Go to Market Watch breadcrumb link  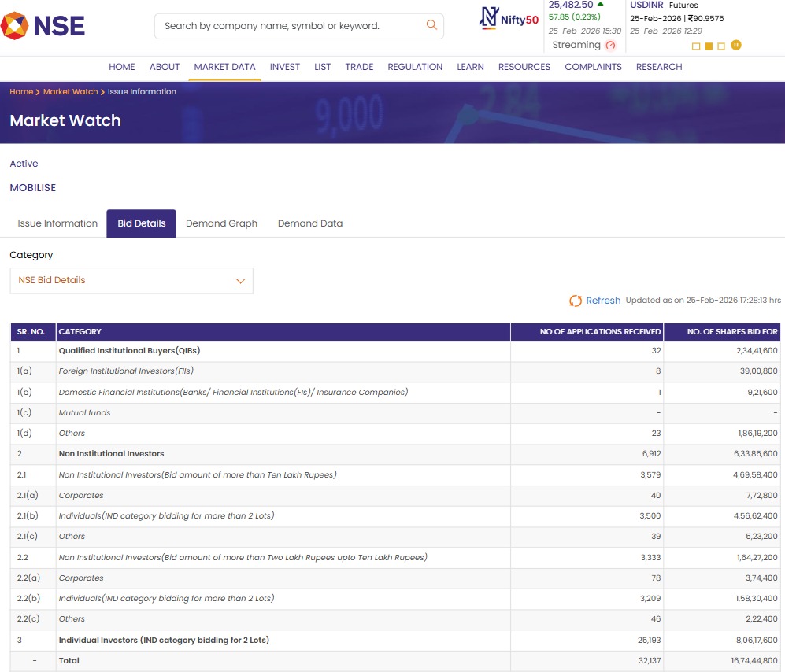coord(71,91)
